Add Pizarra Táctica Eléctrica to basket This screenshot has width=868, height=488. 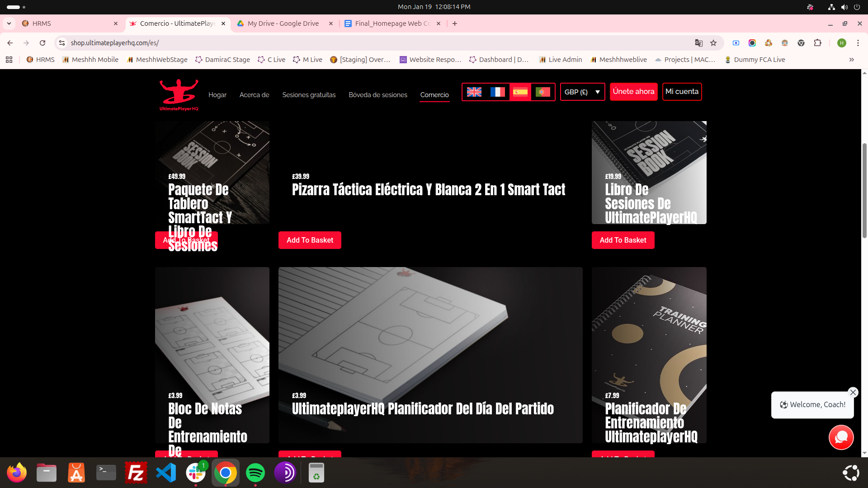click(310, 240)
